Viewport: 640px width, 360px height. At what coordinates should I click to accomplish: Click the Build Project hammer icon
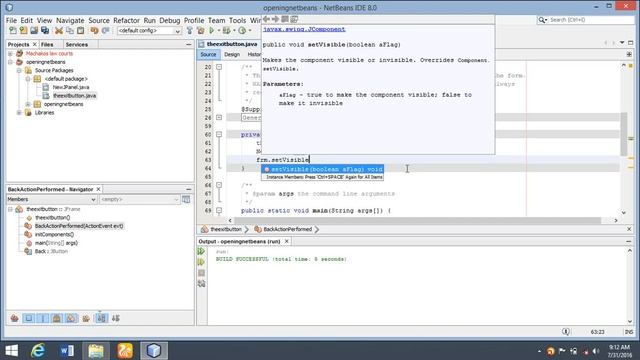click(189, 31)
